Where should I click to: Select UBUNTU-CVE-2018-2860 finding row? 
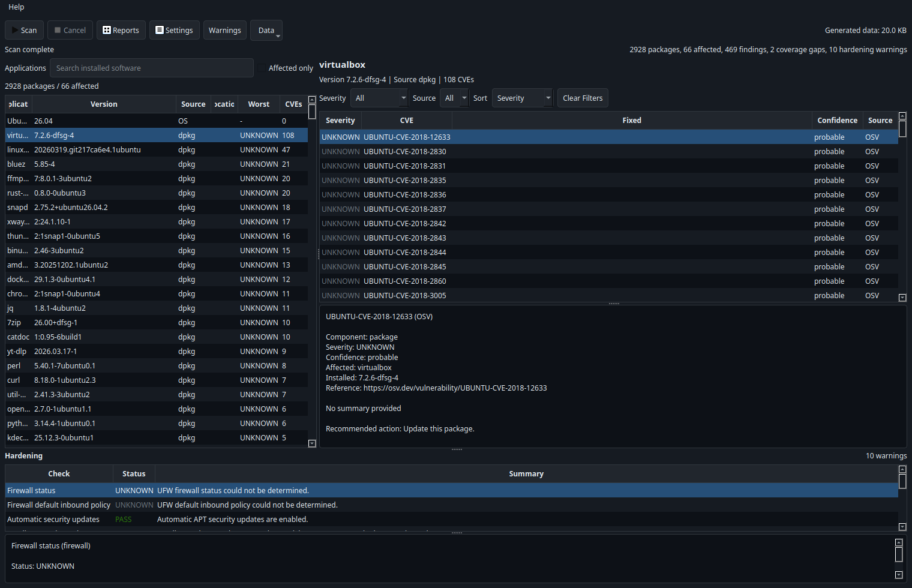[608, 281]
